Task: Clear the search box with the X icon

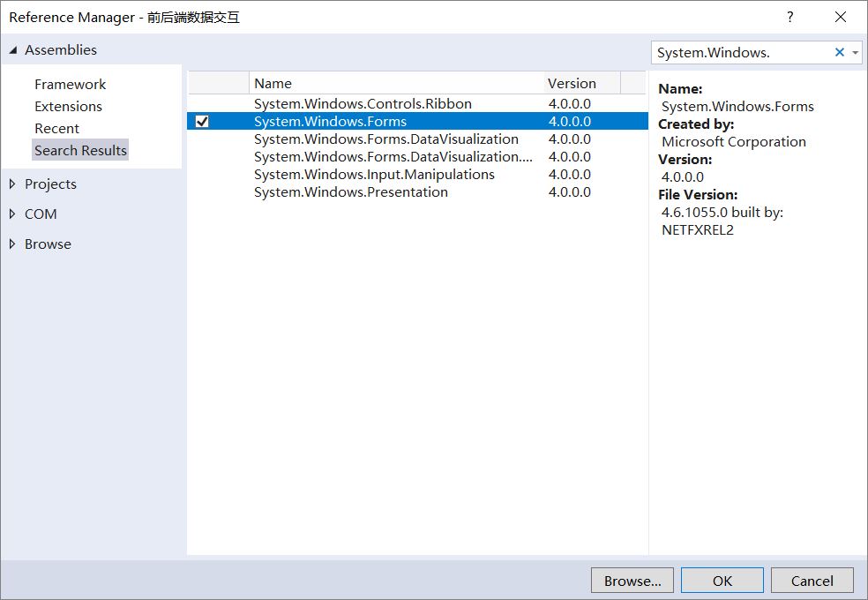Action: pos(839,53)
